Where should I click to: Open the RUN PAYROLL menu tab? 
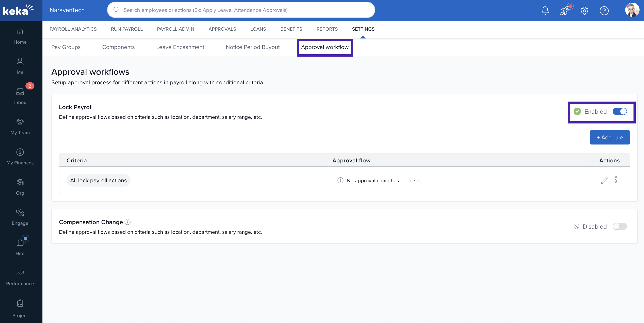pyautogui.click(x=126, y=29)
